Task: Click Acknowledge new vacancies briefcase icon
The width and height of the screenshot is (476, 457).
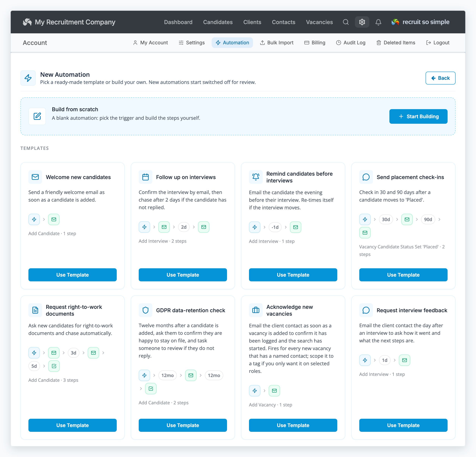Action: [256, 310]
